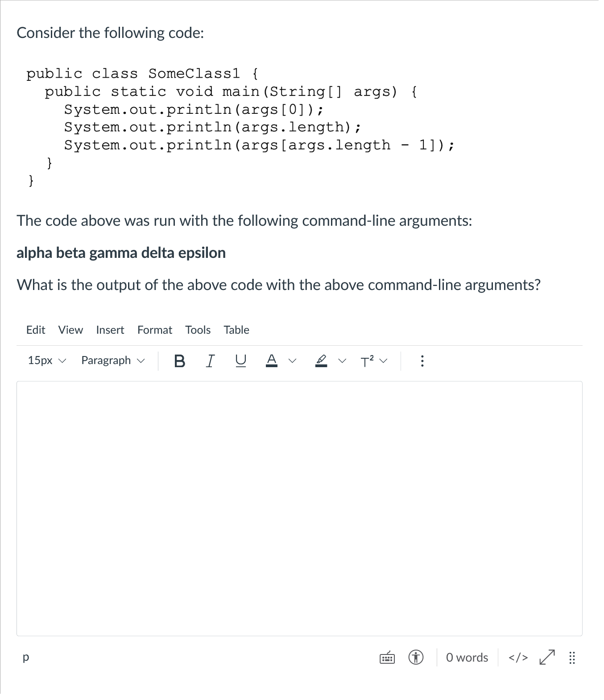
Task: Open the Table menu
Action: pos(236,330)
